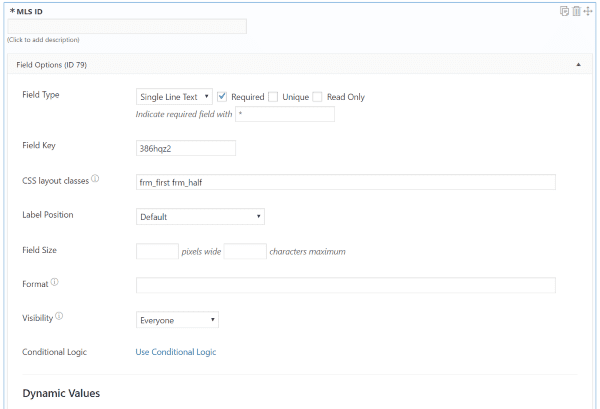The height and width of the screenshot is (409, 600).
Task: Collapse the Field Options section arrow
Action: (x=578, y=64)
